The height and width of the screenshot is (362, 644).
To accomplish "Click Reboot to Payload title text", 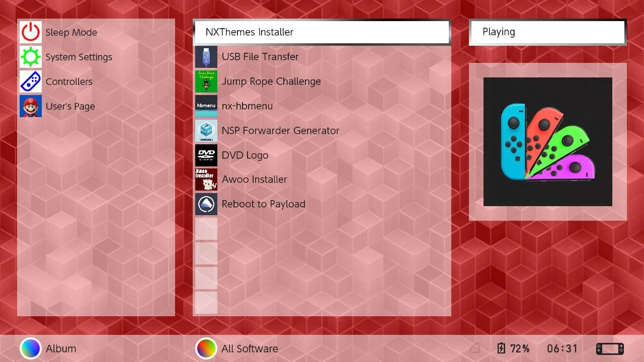I will pos(264,204).
